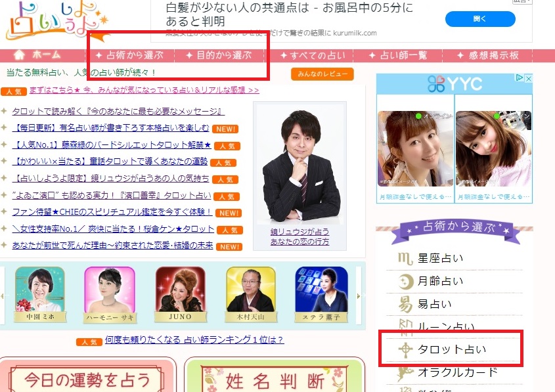Click the 占いしようよ site logo
This screenshot has height=392, width=555.
click(x=56, y=20)
